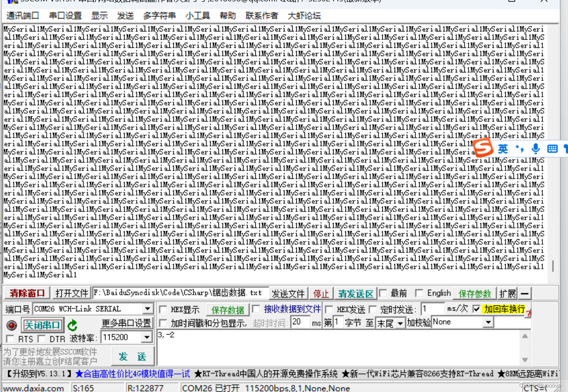
Task: Click the 升级到V5.13.1 upgrade notice
Action: pos(38,374)
